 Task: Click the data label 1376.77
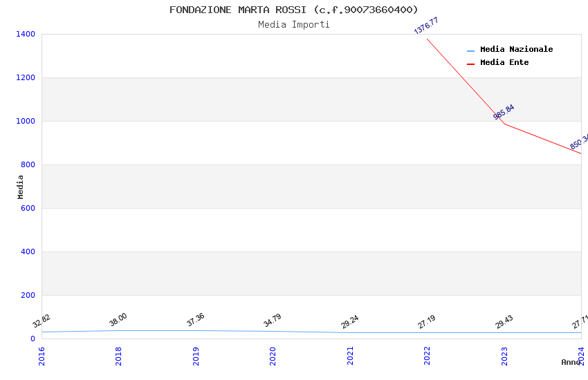click(x=426, y=26)
